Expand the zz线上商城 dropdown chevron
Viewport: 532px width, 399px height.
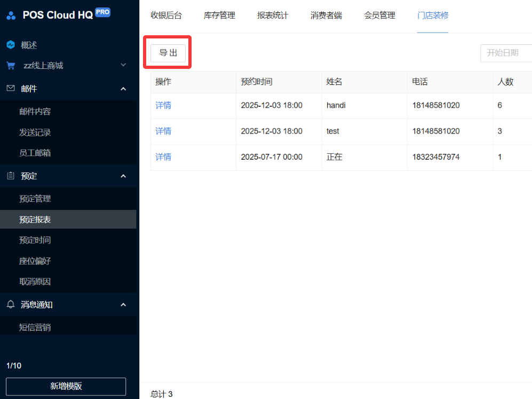pyautogui.click(x=123, y=66)
